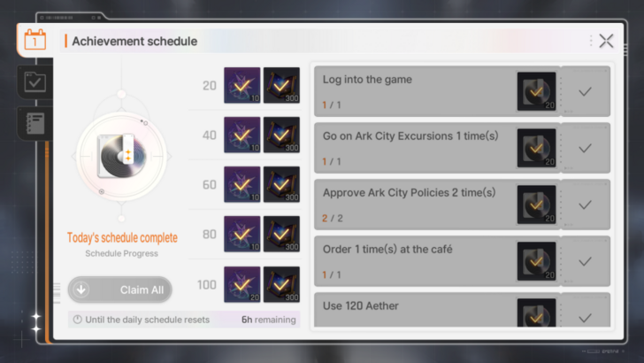Select dark 300 reward at milestone 40
Viewport: 644px width, 363px height.
(281, 135)
